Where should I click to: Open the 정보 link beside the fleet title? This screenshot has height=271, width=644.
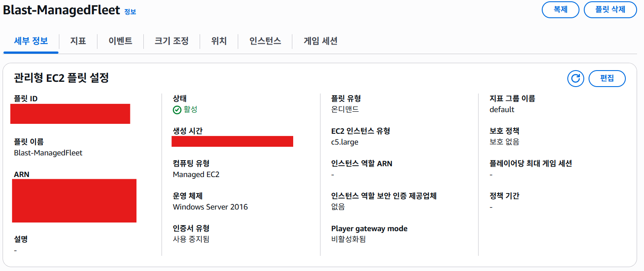tap(130, 12)
